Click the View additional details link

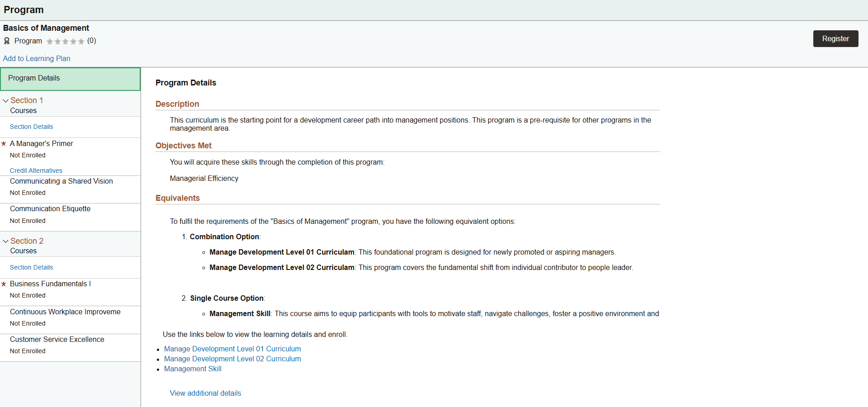[205, 393]
